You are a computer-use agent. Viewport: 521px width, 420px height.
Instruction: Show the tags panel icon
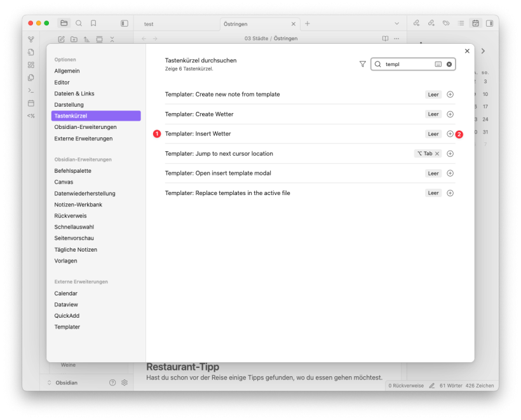446,23
